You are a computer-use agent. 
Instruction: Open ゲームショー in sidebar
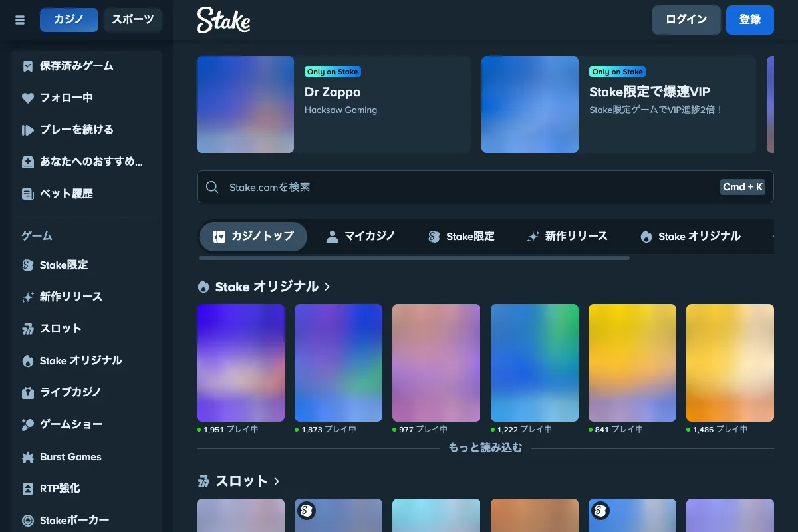tap(86, 425)
